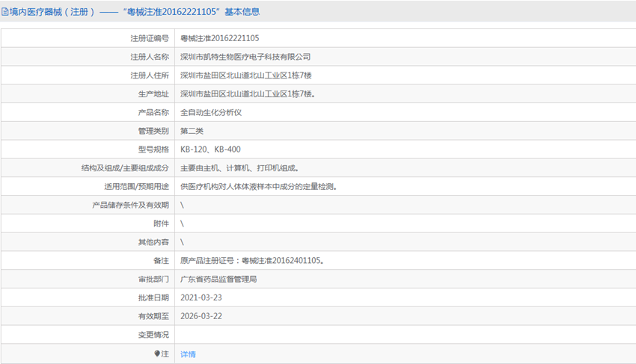Viewport: 636px width, 364px height.
Task: Select remark text 原产品注册证号：粤械注准20162401105。
Action: [252, 261]
